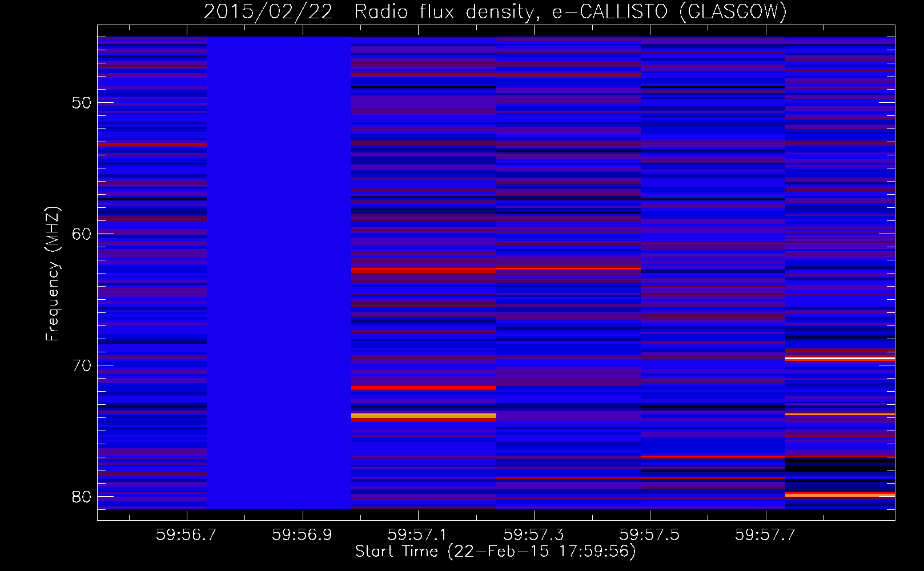The height and width of the screenshot is (571, 924).
Task: Click the '59:57.3' time tick label
Action: point(534,535)
